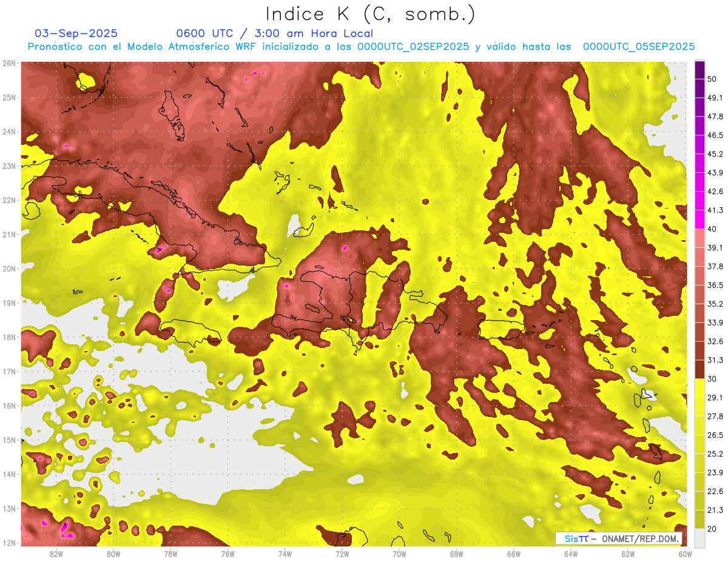Click the 24N latitude label
Screen dimensions: 728x562
pos(8,132)
